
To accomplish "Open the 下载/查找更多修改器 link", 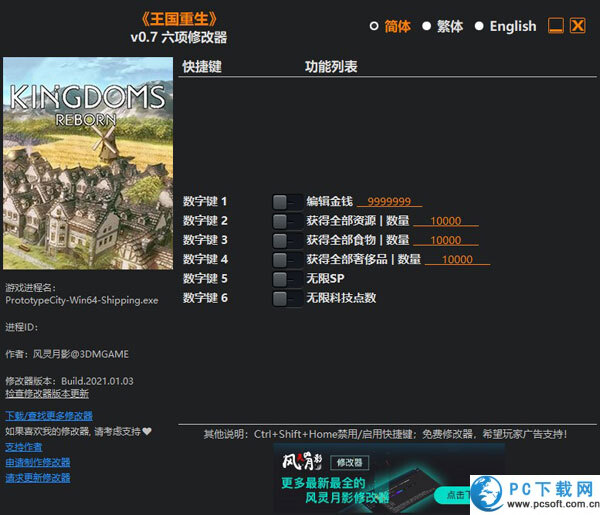I will click(x=49, y=416).
